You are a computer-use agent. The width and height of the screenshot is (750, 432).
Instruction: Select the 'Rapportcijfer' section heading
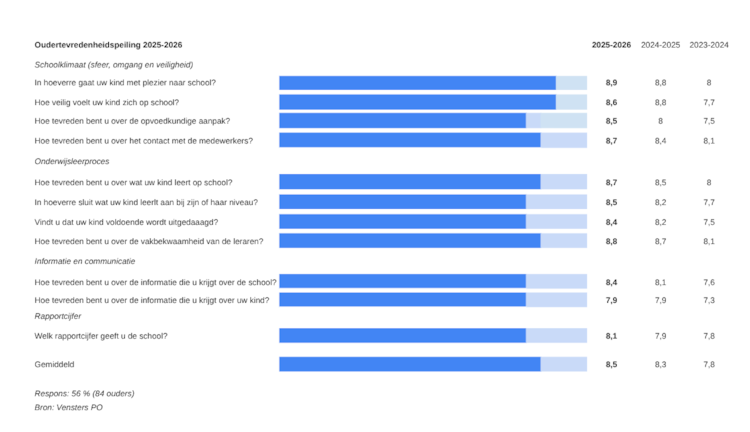(x=57, y=316)
